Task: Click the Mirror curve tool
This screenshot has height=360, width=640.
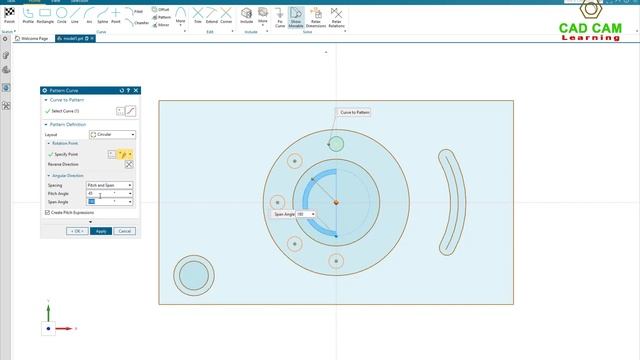Action: [x=161, y=25]
